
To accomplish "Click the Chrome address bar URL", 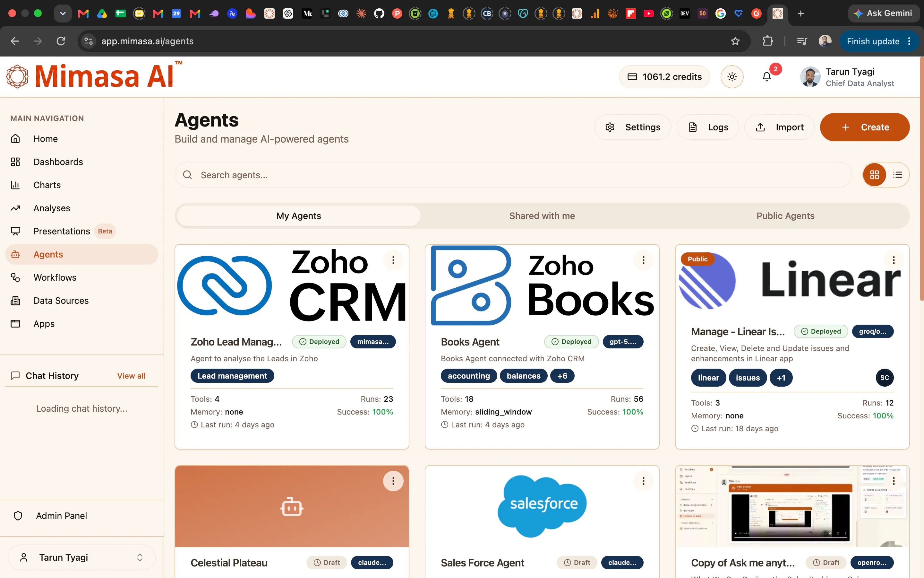I will (147, 41).
